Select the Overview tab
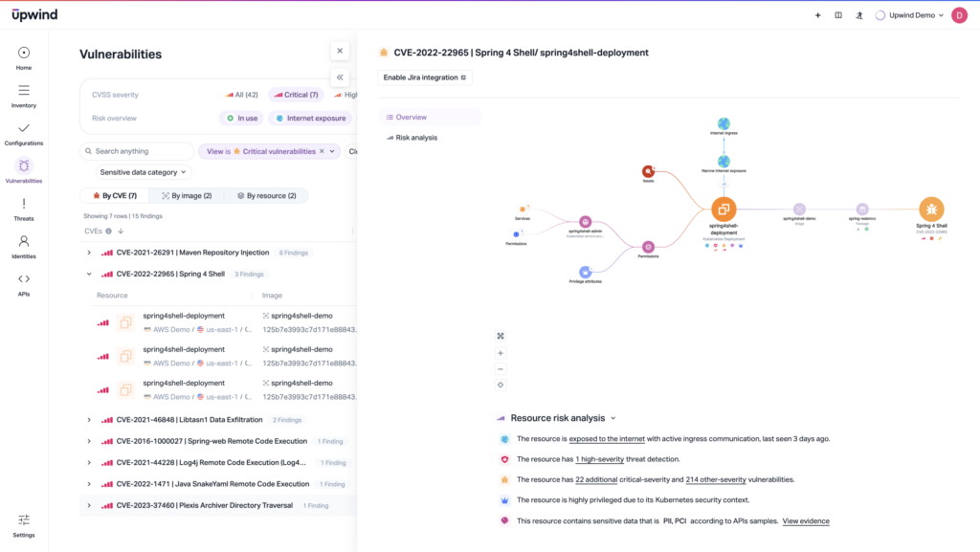Image resolution: width=980 pixels, height=552 pixels. tap(430, 118)
